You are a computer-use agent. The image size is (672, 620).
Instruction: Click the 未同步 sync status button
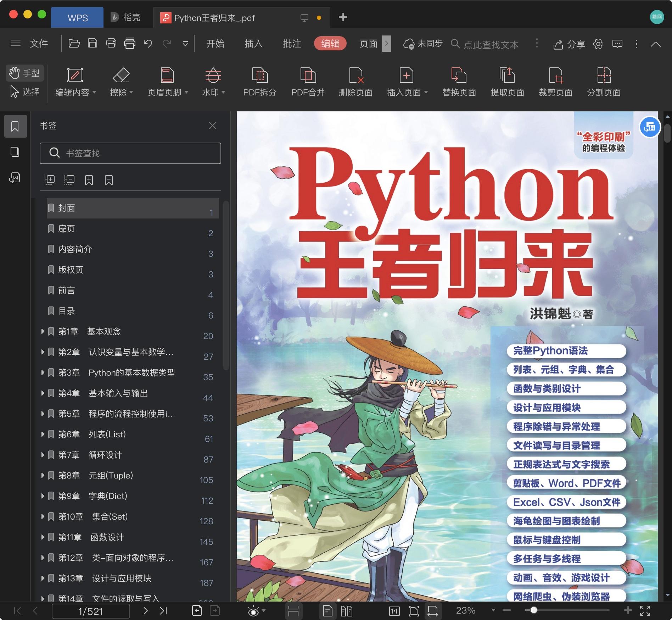423,44
